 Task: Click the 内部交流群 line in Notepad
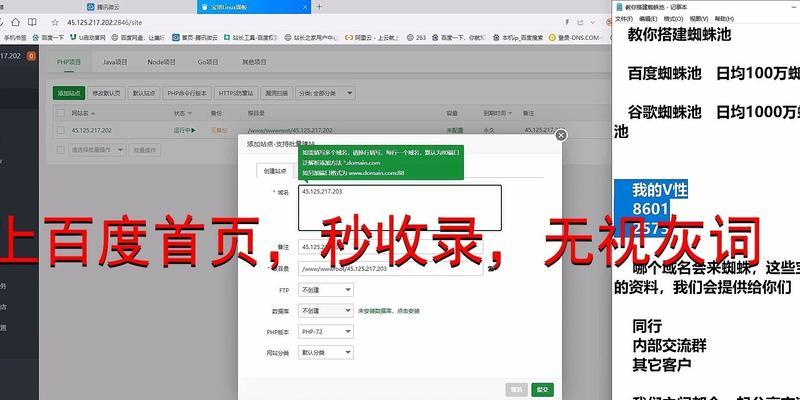pyautogui.click(x=669, y=345)
